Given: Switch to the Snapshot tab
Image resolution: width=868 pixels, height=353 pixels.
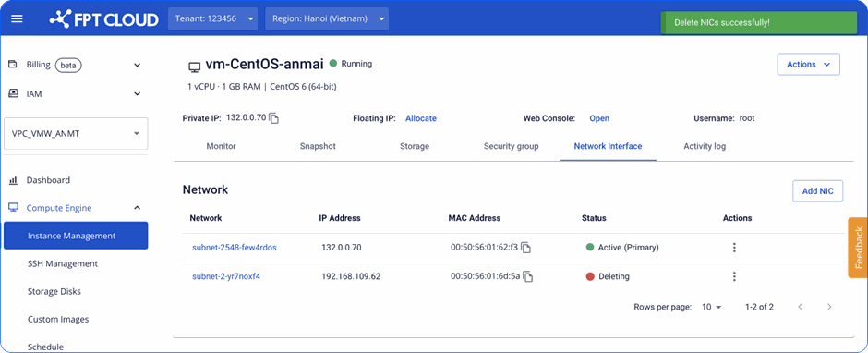Looking at the screenshot, I should (x=318, y=146).
